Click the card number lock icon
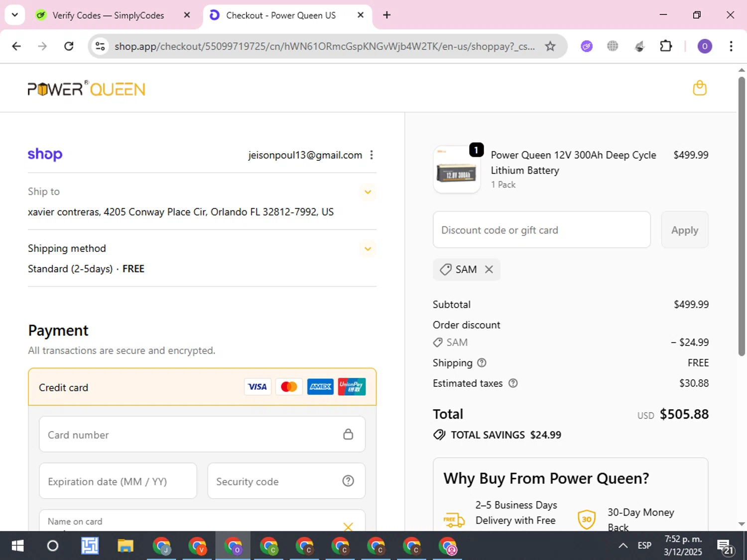 click(348, 434)
